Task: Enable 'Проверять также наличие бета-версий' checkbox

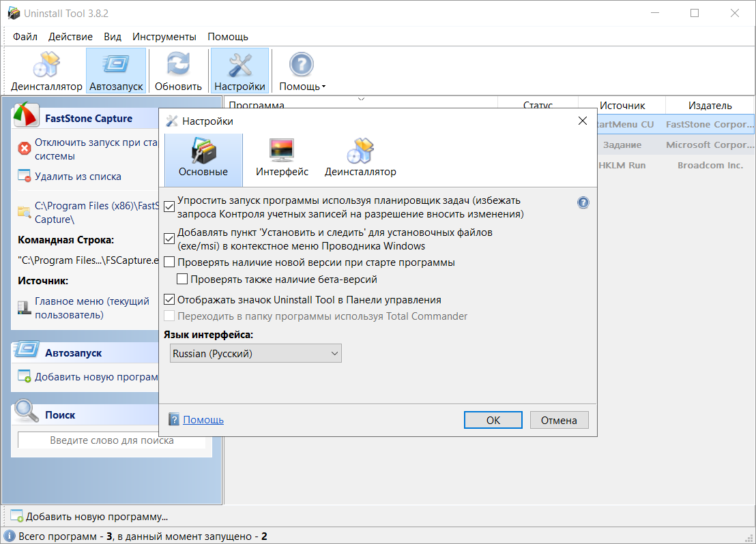Action: [182, 279]
